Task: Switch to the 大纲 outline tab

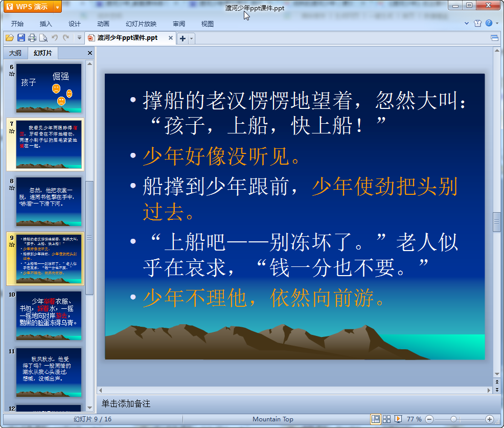Action: [15, 53]
